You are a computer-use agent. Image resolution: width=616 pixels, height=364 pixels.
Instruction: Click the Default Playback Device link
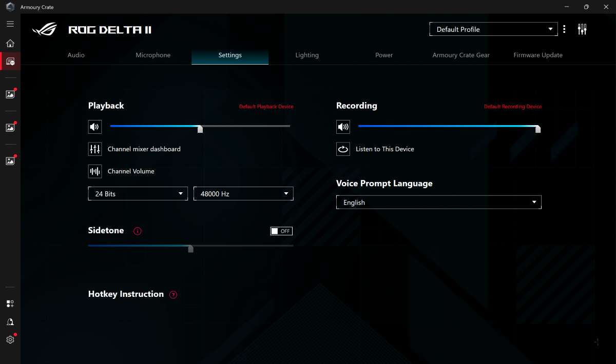click(x=266, y=107)
